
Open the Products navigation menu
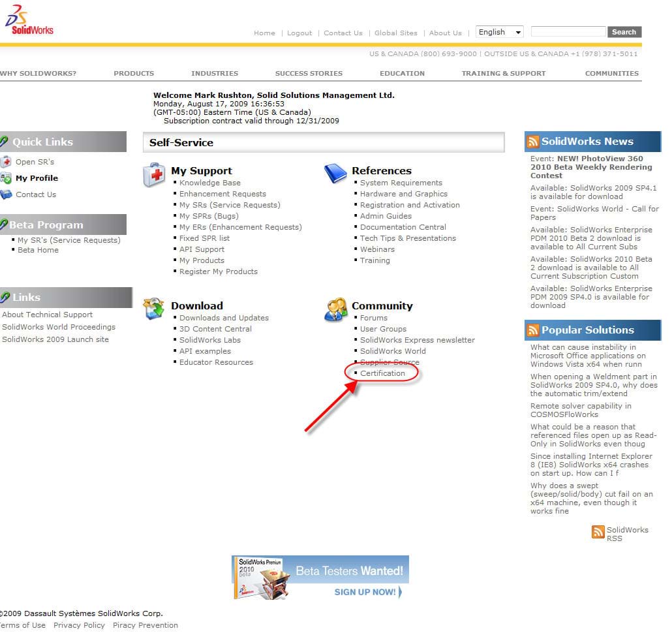coord(134,73)
